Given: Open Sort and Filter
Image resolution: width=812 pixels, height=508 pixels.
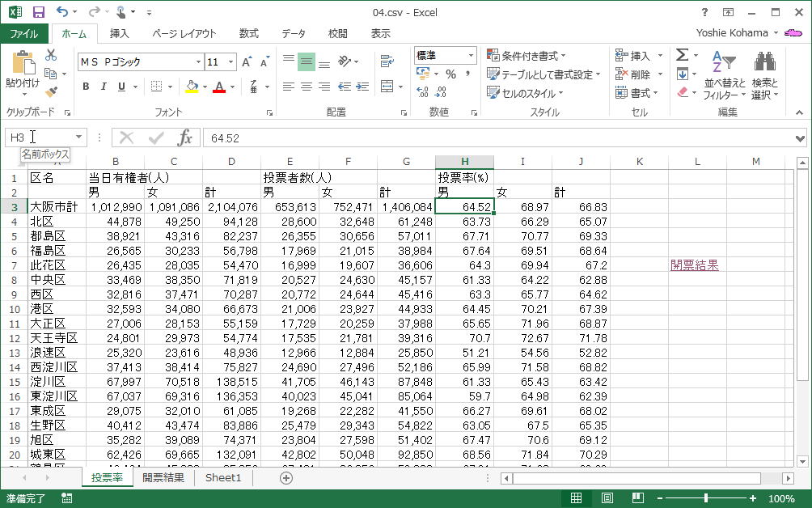Looking at the screenshot, I should (x=725, y=75).
